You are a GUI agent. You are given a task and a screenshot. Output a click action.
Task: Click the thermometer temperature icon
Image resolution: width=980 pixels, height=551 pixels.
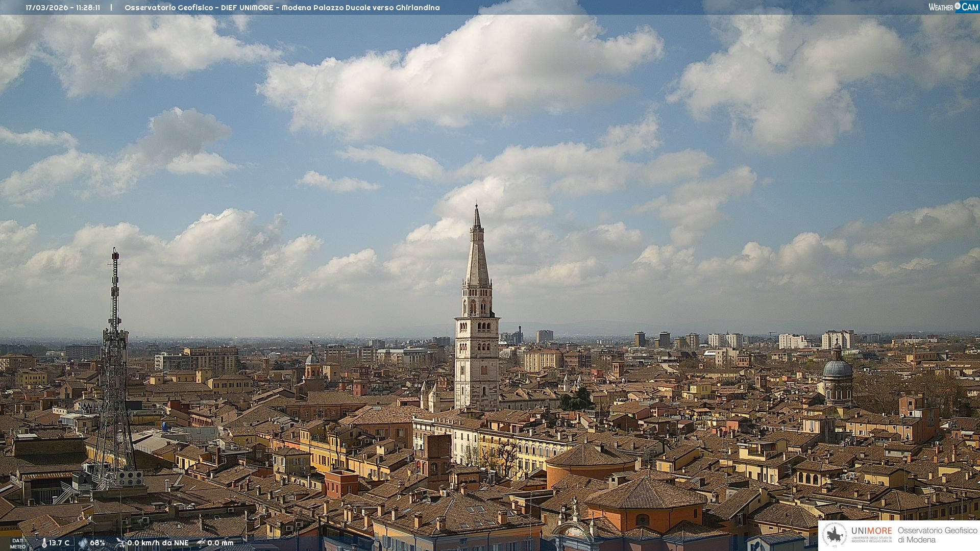coord(44,543)
